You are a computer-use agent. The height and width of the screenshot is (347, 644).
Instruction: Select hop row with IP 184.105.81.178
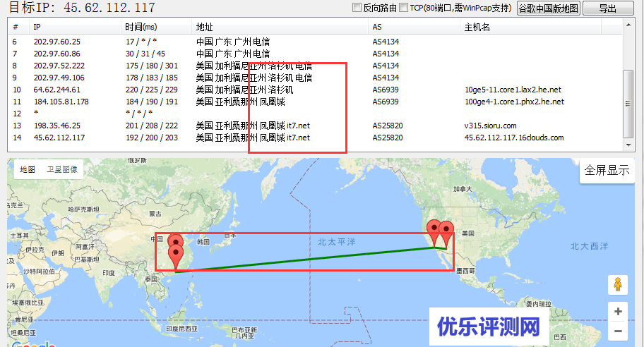[315, 102]
